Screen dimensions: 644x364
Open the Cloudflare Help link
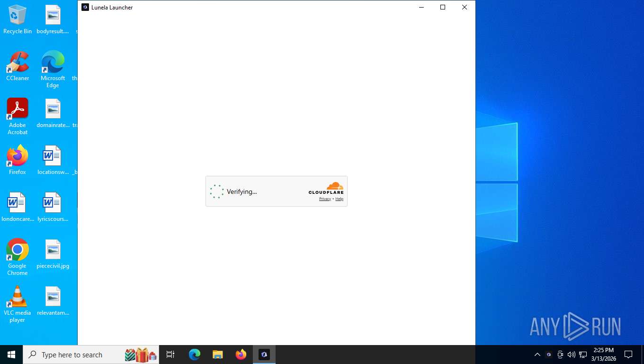[x=339, y=199]
